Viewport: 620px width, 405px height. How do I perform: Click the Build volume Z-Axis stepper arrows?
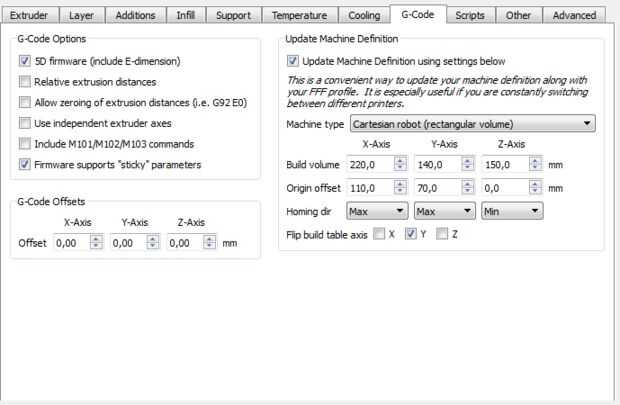click(536, 164)
